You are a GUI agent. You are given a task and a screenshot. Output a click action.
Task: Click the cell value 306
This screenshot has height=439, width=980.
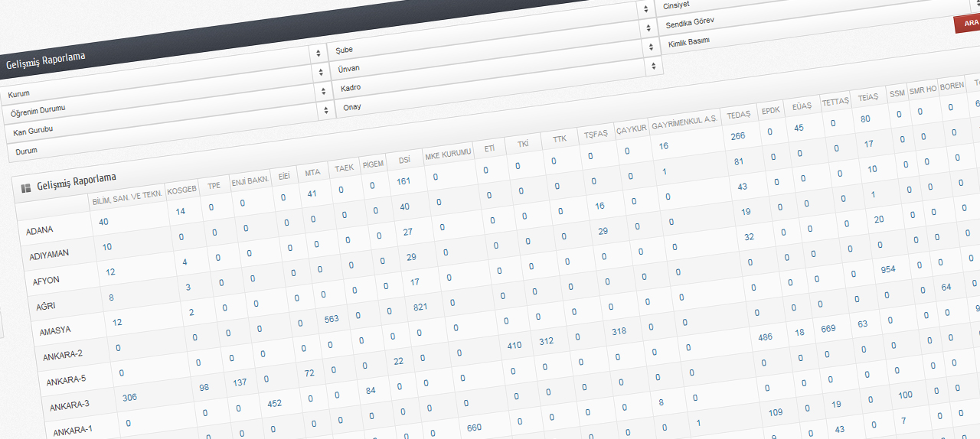(129, 398)
